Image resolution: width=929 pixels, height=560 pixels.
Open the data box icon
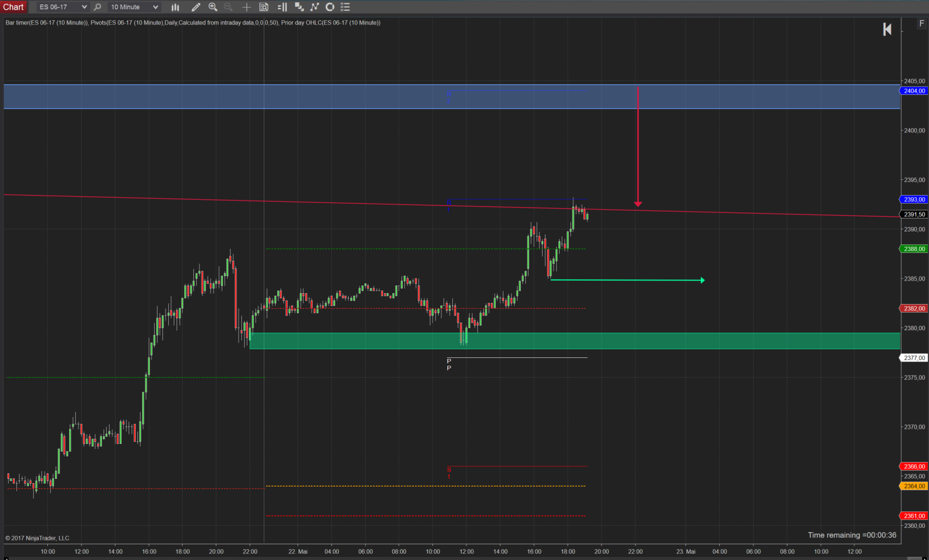coord(264,7)
